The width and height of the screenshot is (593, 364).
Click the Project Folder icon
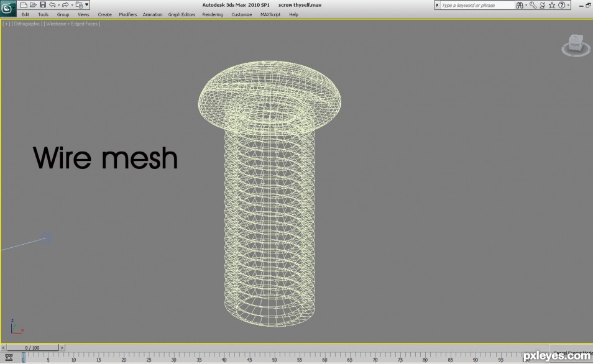coord(79,5)
